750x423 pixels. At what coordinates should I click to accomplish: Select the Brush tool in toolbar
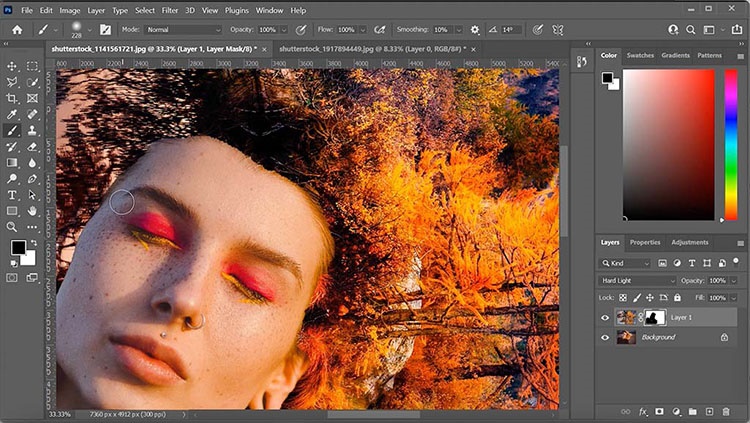(12, 130)
